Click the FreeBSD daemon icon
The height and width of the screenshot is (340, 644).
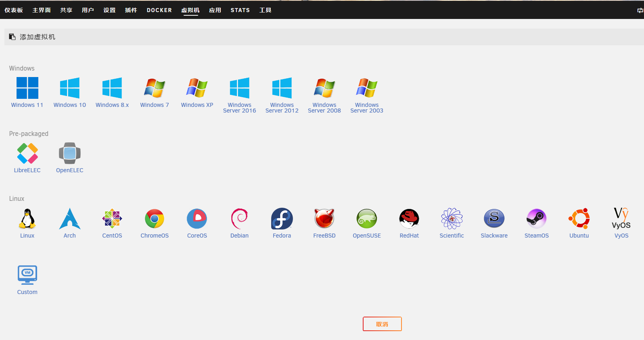324,219
